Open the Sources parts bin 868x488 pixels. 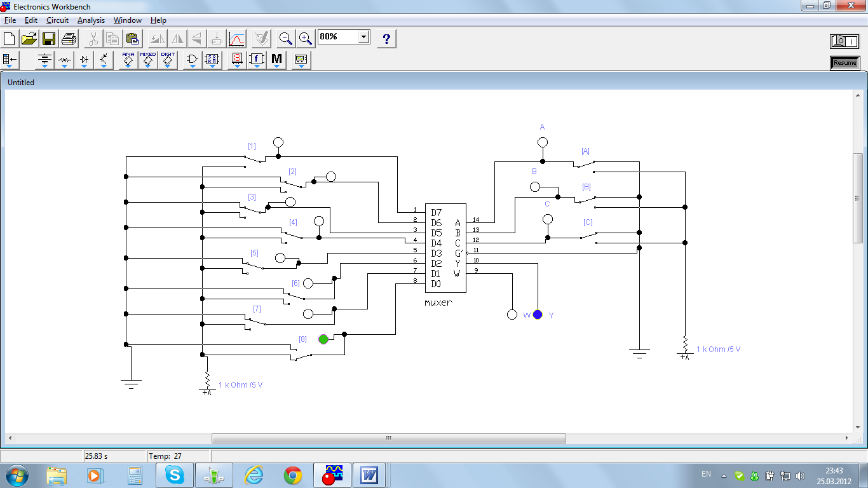tap(44, 60)
